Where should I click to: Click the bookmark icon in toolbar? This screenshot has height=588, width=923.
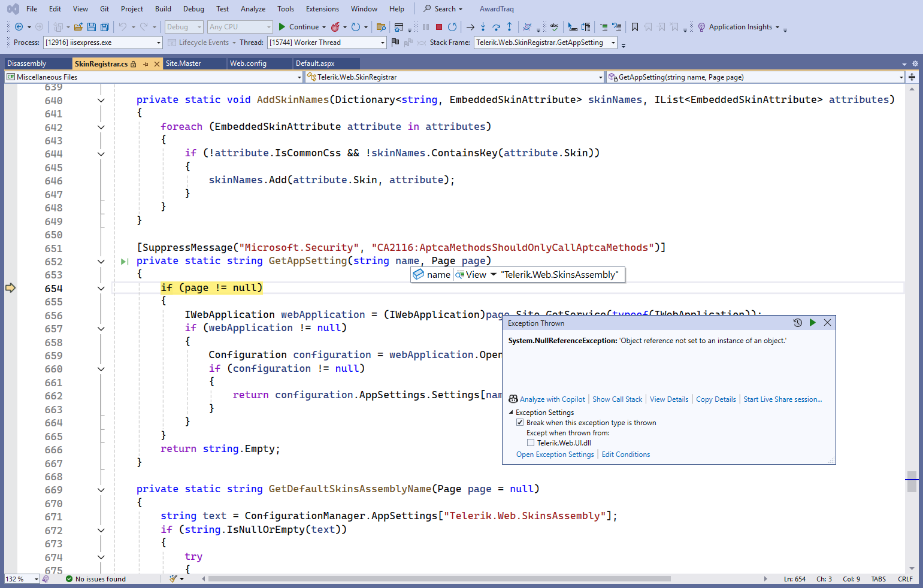click(635, 27)
